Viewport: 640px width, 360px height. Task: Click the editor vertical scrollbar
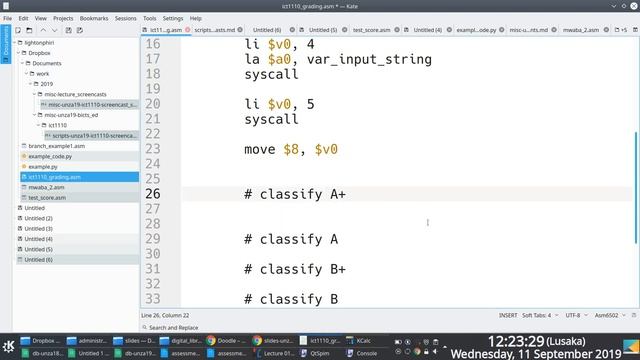(x=636, y=188)
